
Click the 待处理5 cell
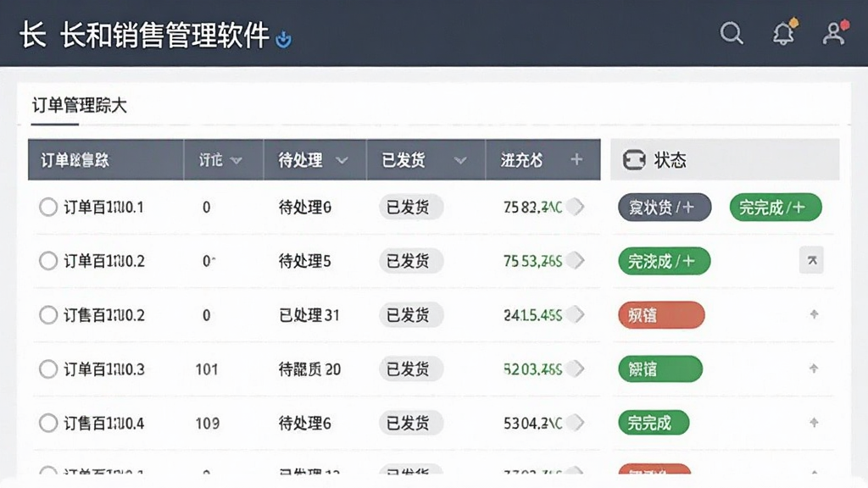304,261
